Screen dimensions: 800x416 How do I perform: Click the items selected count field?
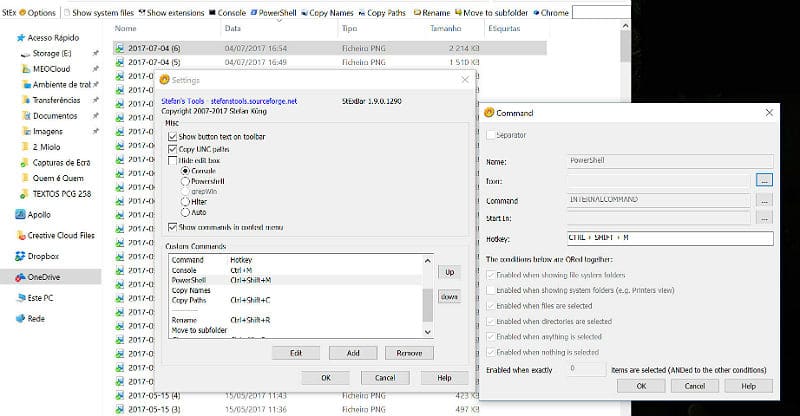587,369
